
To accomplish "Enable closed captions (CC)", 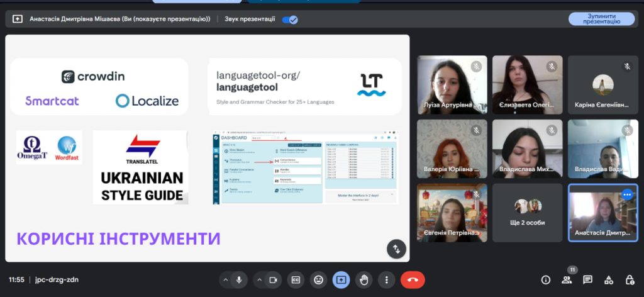I will pos(296,280).
